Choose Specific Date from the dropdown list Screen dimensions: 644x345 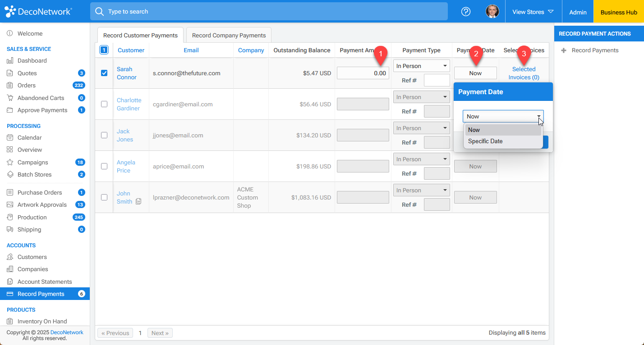click(x=503, y=141)
